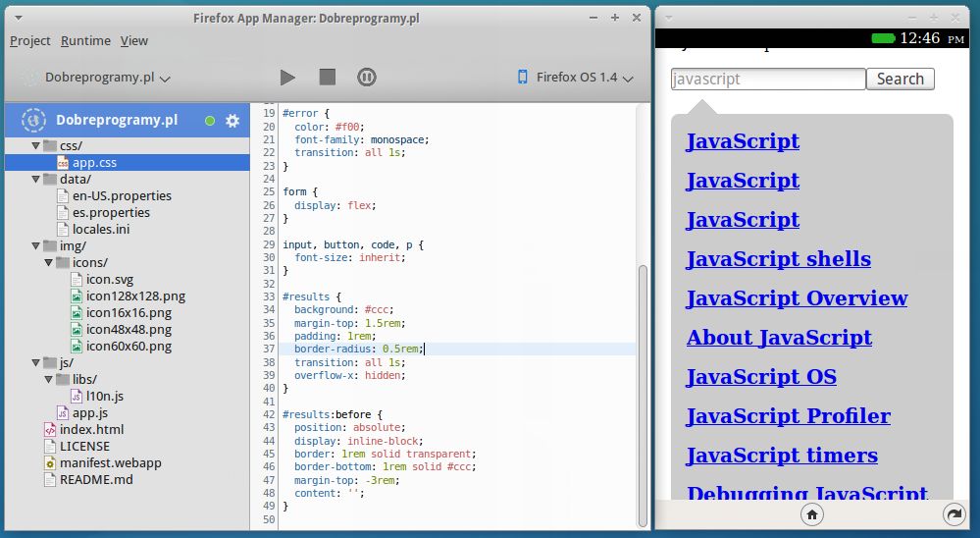This screenshot has width=980, height=538.
Task: Click the 'overflow-x: hidden;' code line
Action: [x=350, y=375]
